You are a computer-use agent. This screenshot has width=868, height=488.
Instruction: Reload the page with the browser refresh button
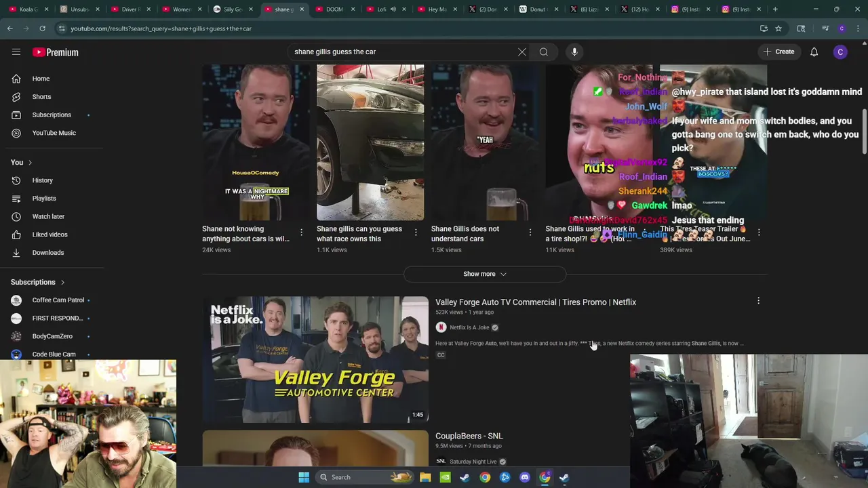(x=42, y=28)
